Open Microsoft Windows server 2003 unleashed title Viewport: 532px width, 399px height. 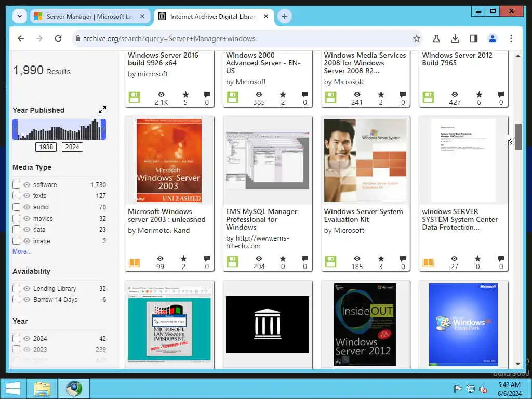[167, 216]
